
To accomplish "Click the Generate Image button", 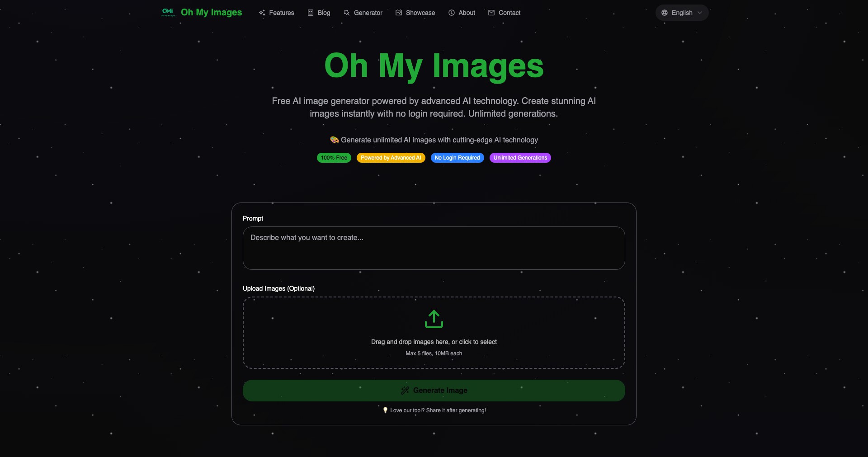I will 434,391.
